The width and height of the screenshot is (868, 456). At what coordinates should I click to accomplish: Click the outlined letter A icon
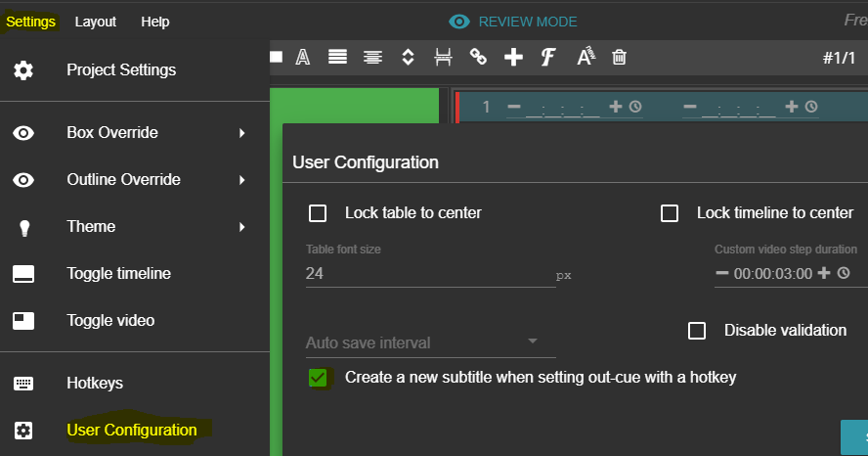point(303,58)
